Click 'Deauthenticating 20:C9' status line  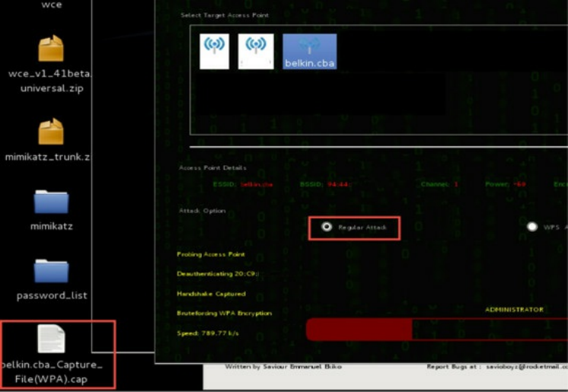(x=218, y=274)
